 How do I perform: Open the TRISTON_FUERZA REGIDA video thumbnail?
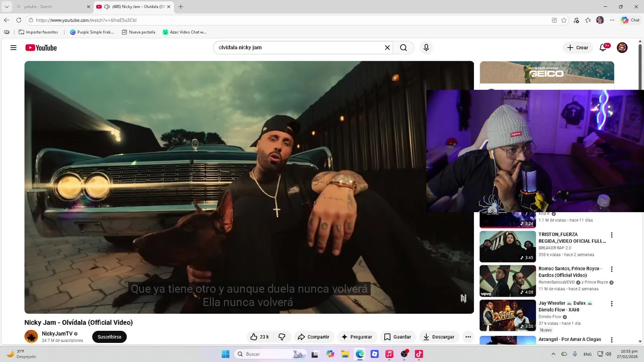508,246
